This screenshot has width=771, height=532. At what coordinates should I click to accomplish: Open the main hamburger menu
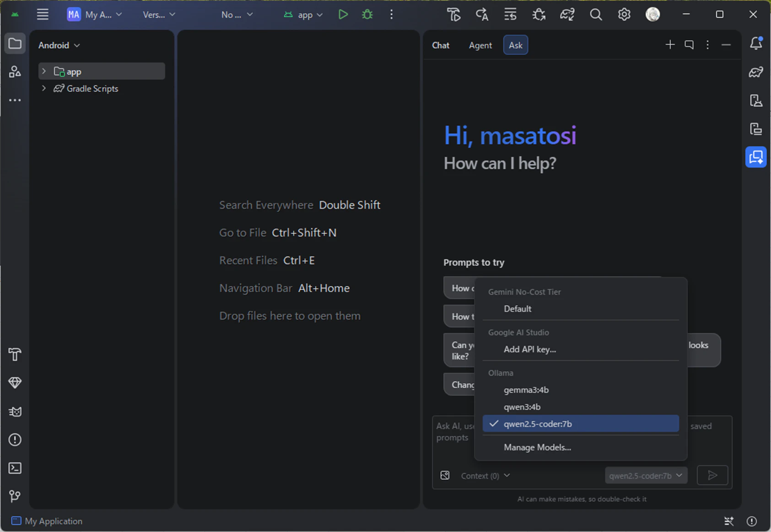click(43, 15)
